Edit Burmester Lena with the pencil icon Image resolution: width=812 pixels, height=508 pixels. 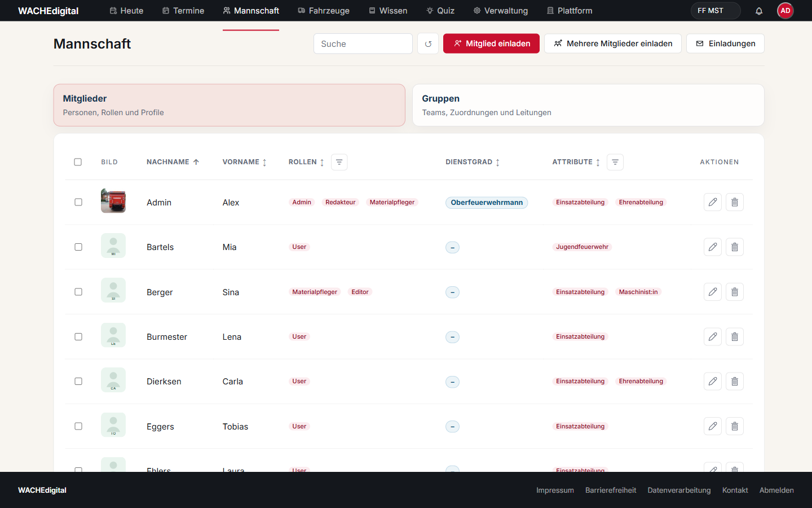[713, 336]
